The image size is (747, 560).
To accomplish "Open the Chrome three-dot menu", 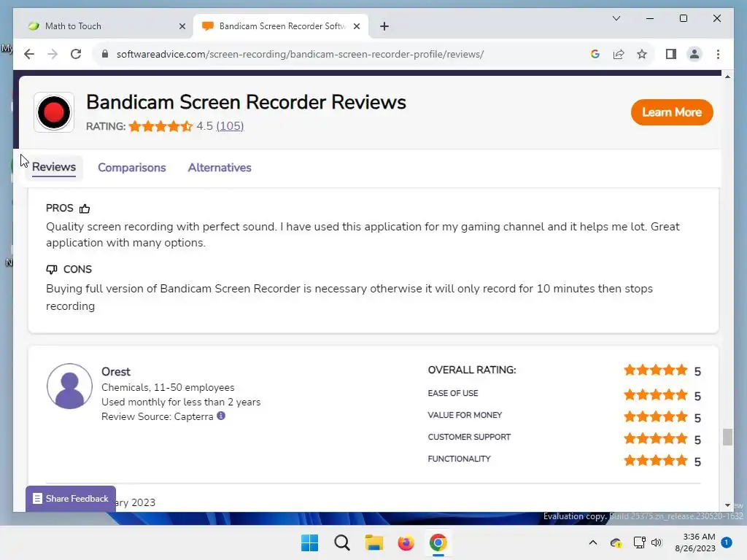I will click(x=718, y=54).
